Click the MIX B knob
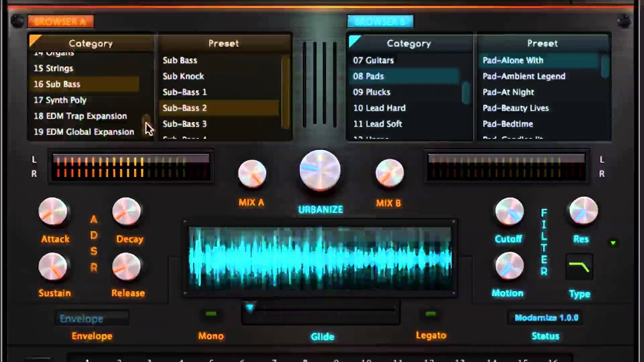The height and width of the screenshot is (362, 644). coord(389,174)
